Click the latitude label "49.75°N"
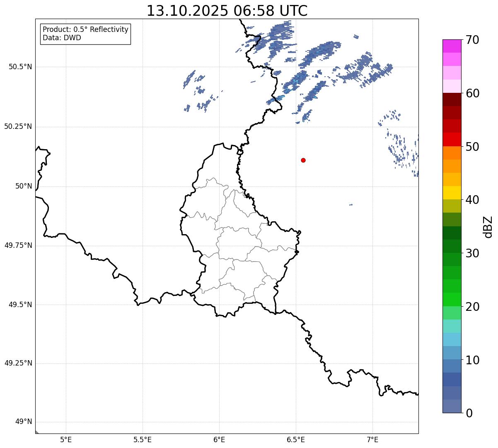Screen dimensions: 498x448 pos(18,245)
